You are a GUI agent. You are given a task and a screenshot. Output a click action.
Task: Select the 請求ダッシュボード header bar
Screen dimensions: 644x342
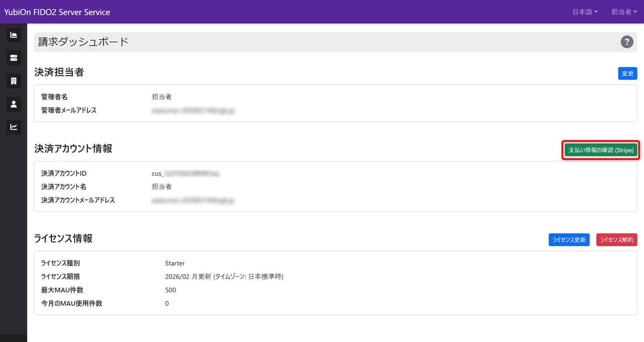(x=83, y=42)
